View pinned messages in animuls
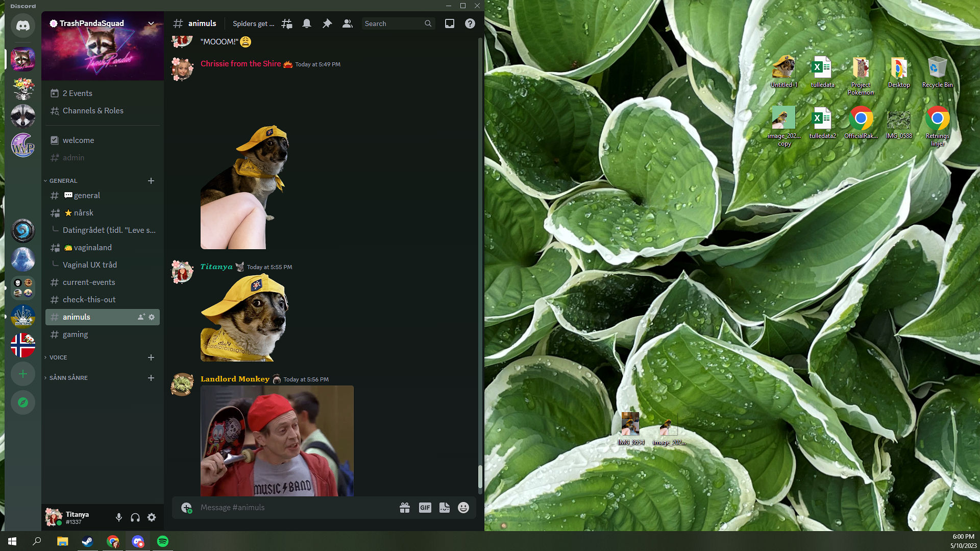The height and width of the screenshot is (551, 980). click(x=327, y=23)
